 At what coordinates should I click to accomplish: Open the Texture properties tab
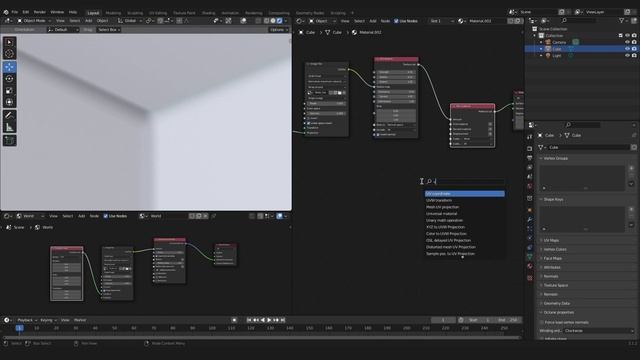(x=530, y=278)
